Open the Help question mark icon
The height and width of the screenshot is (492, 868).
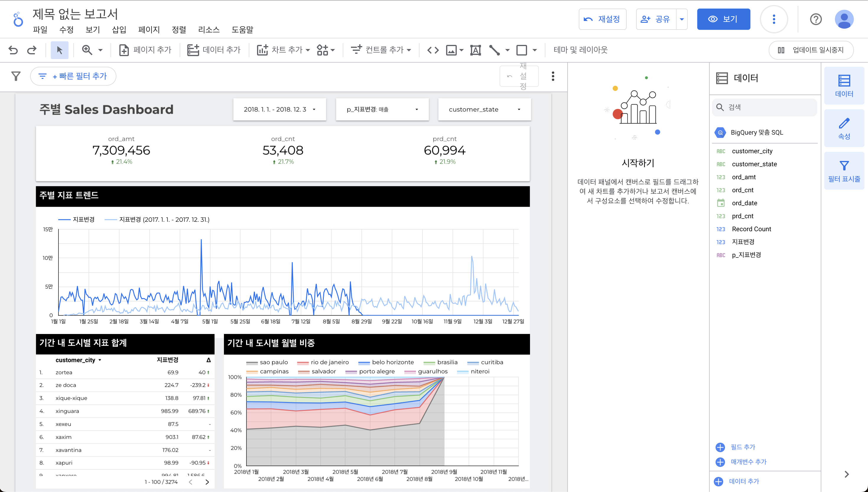pyautogui.click(x=815, y=19)
